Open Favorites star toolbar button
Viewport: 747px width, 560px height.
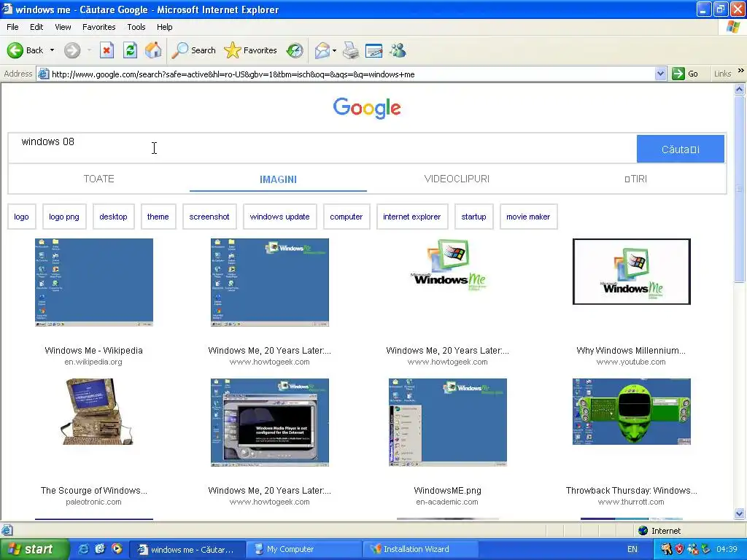pyautogui.click(x=251, y=50)
